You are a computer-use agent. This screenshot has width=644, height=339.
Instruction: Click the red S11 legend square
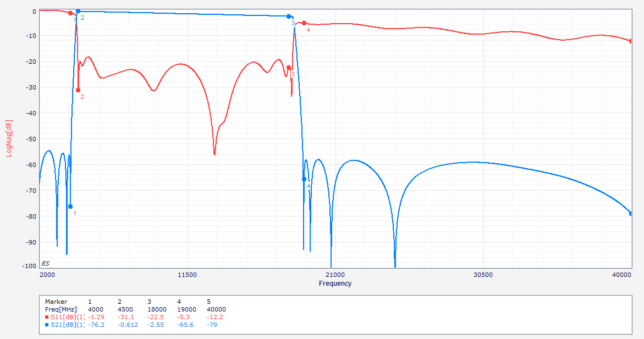tap(47, 317)
